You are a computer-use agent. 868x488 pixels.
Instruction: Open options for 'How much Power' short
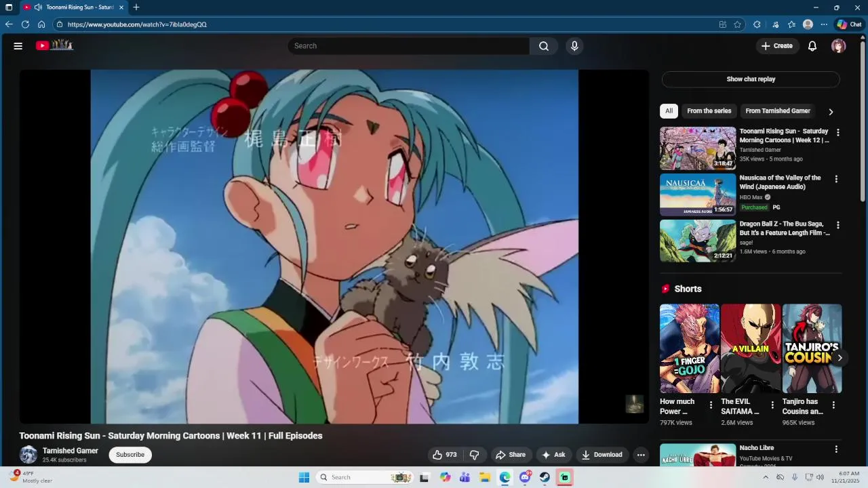click(711, 405)
